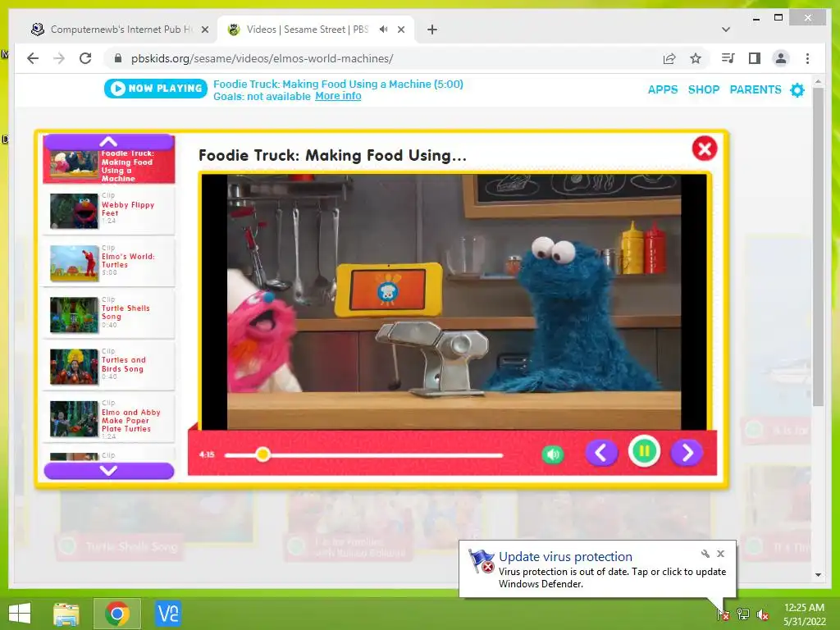Image resolution: width=840 pixels, height=630 pixels.
Task: Click the vertical scrollbar thumb
Action: [x=818, y=247]
